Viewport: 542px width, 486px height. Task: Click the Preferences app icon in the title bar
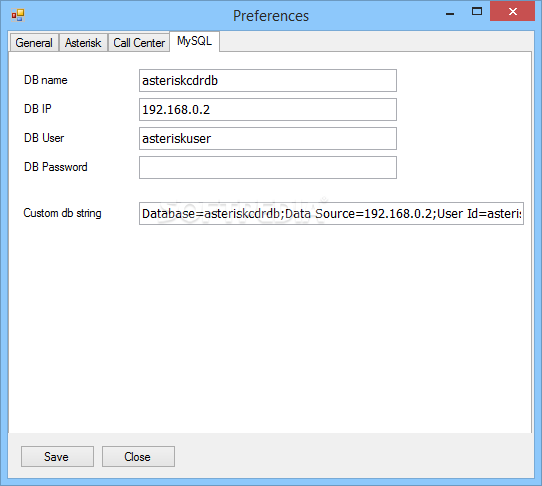[18, 15]
